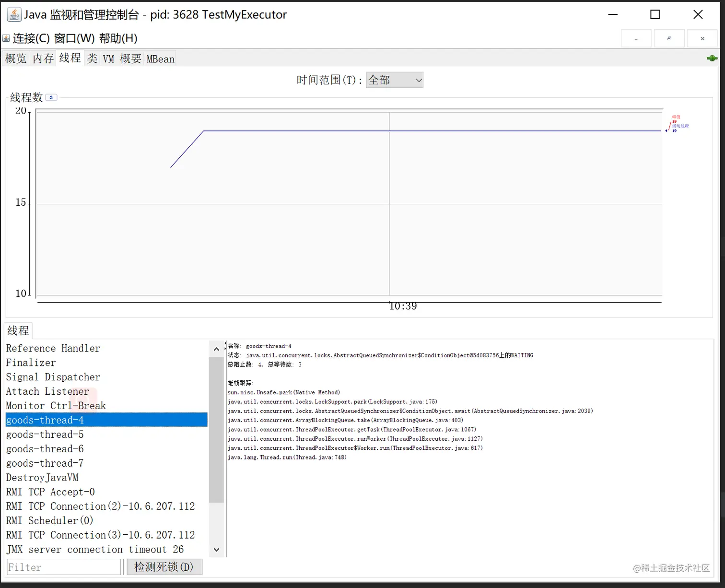
Task: Click the 活动线程 legend label
Action: pyautogui.click(x=680, y=126)
